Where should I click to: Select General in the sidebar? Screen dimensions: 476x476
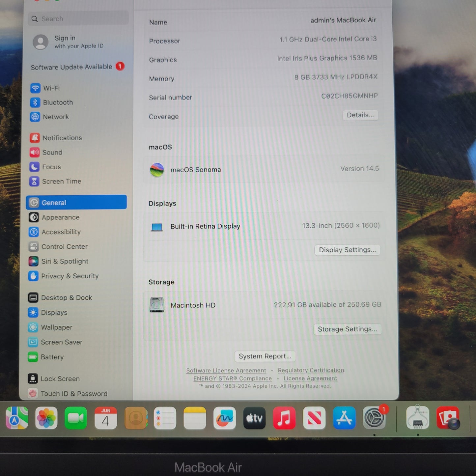(x=76, y=202)
